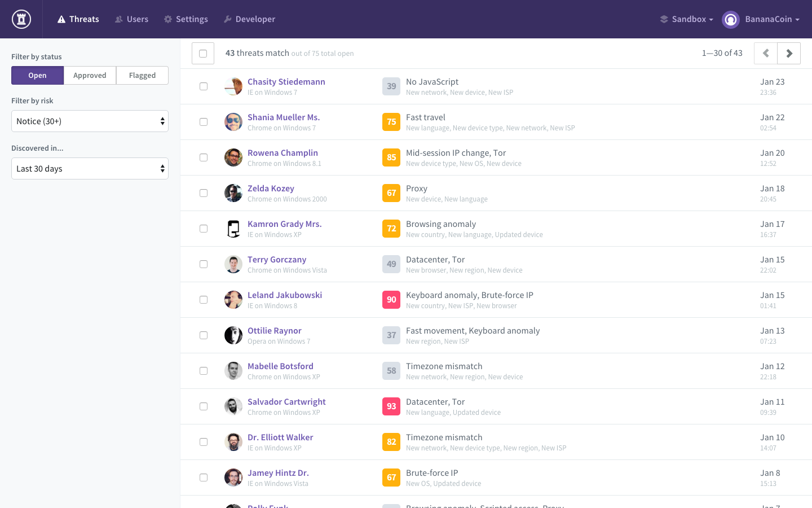Open Zelda Kozey's profile link

pos(271,189)
